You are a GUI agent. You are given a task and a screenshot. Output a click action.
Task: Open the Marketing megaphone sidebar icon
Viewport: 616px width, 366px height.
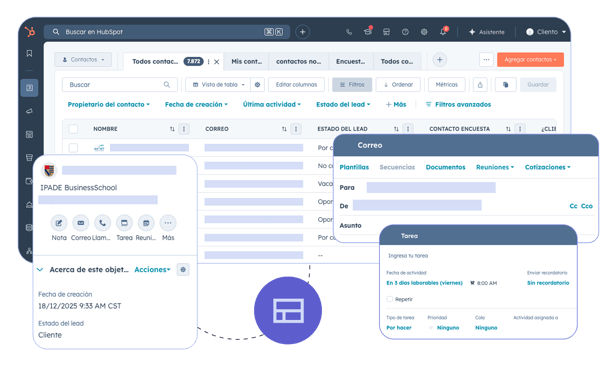[29, 111]
